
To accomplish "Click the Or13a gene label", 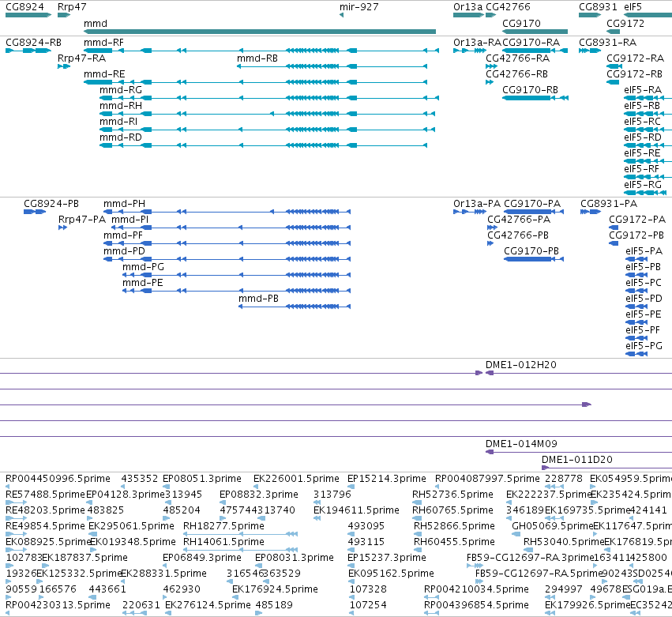I will 468,7.
